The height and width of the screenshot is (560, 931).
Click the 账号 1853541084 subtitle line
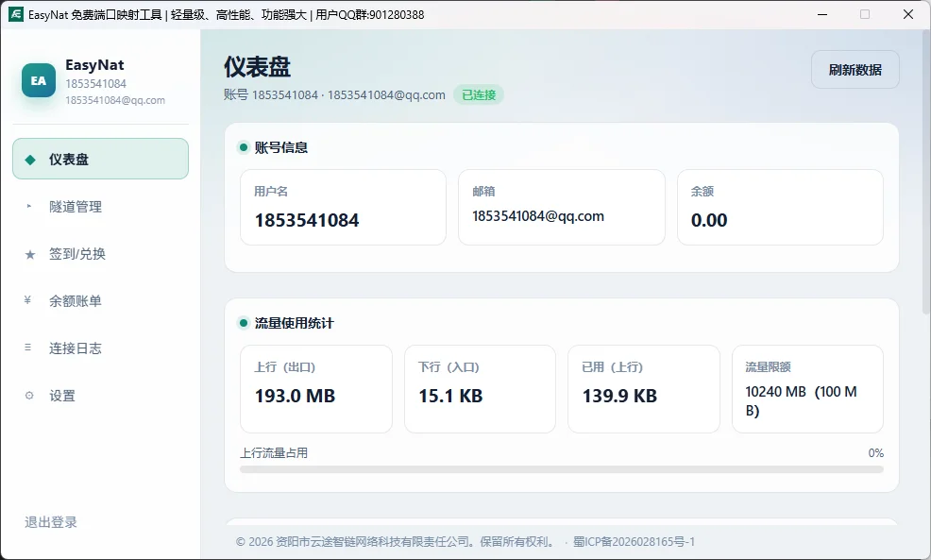(x=334, y=95)
